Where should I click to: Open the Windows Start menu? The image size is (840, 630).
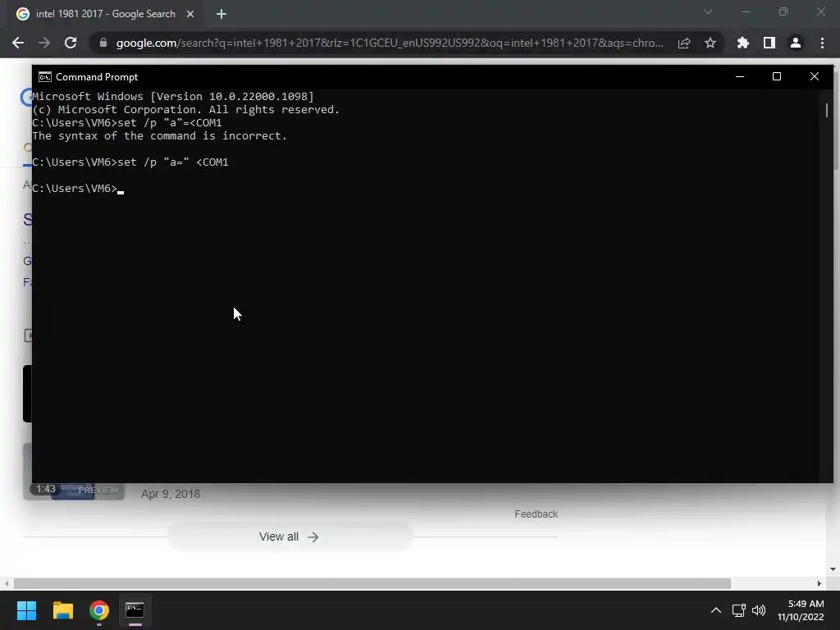[26, 610]
